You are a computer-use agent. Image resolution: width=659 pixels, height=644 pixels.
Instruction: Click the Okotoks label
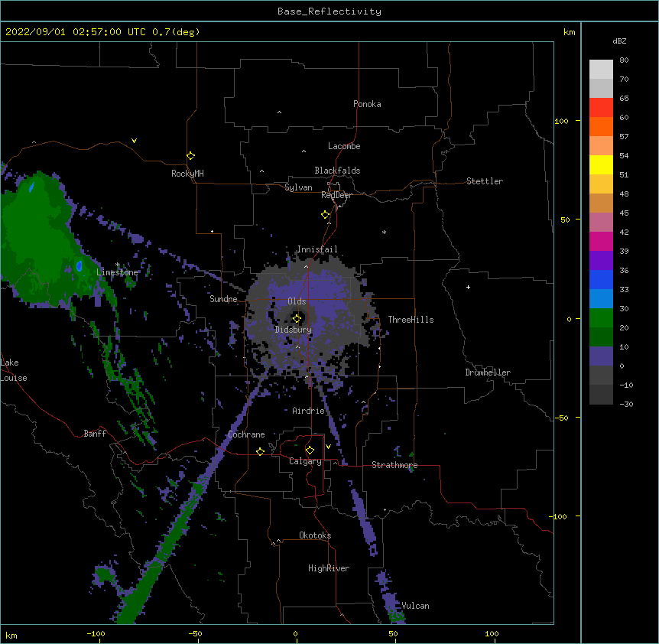tap(315, 535)
